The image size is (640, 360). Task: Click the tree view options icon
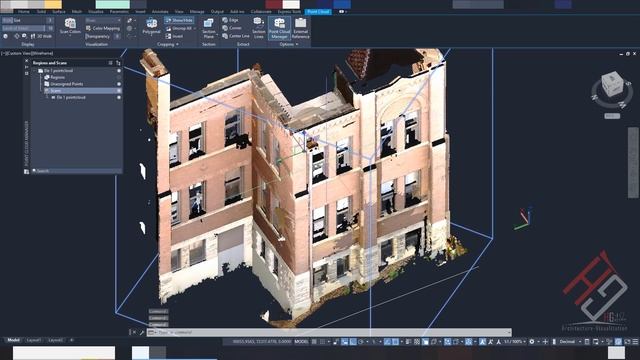tap(118, 63)
